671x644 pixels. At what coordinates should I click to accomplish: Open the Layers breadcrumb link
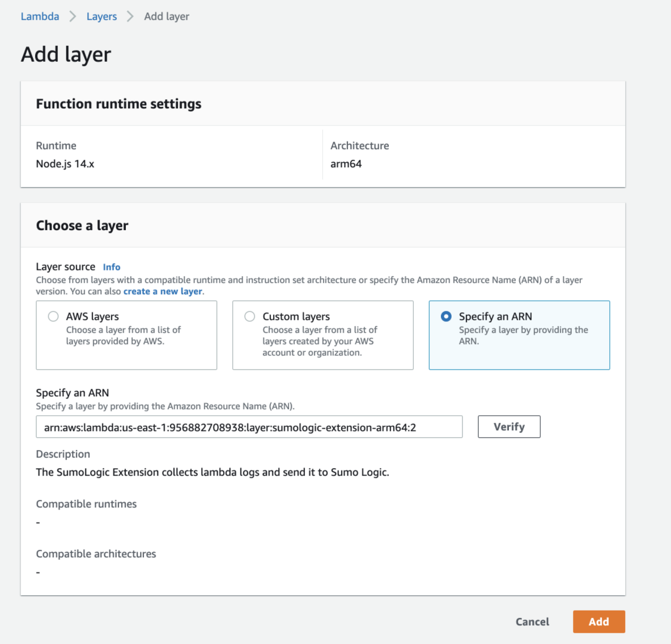[x=101, y=16]
